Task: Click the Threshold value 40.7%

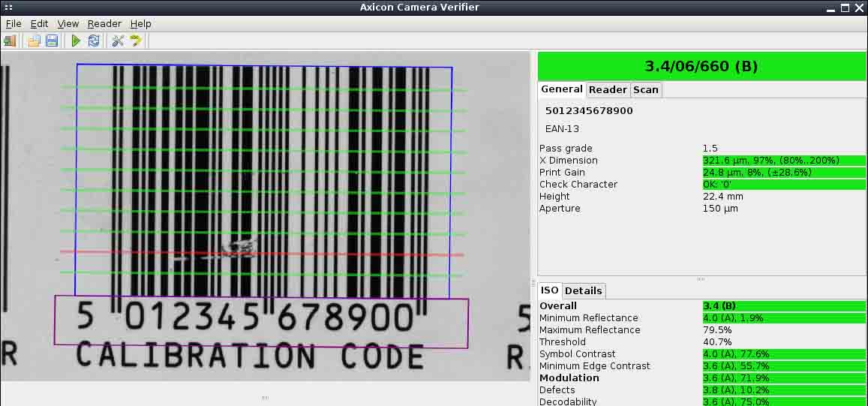Action: (717, 342)
